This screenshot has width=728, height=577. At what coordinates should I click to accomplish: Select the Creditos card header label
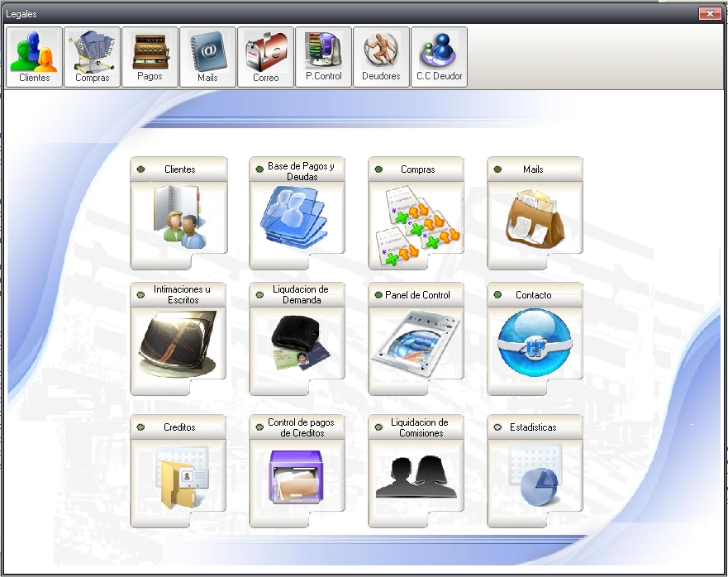click(x=179, y=427)
